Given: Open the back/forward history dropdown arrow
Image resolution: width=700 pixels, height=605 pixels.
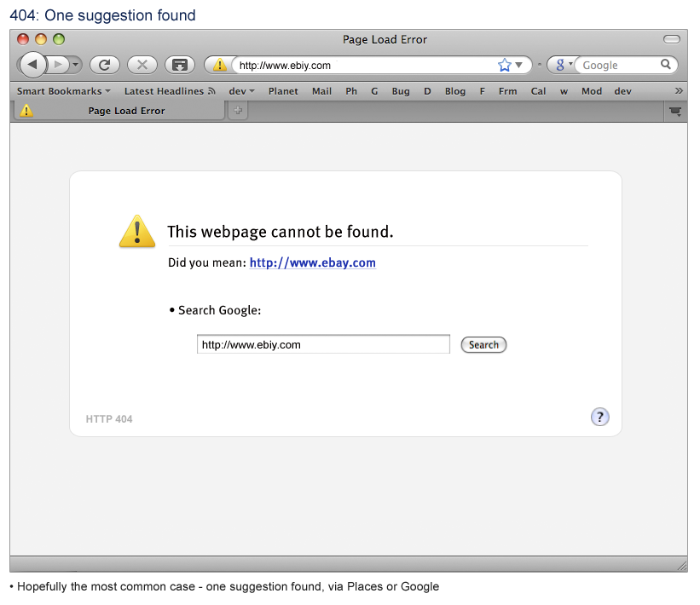Looking at the screenshot, I should point(75,65).
